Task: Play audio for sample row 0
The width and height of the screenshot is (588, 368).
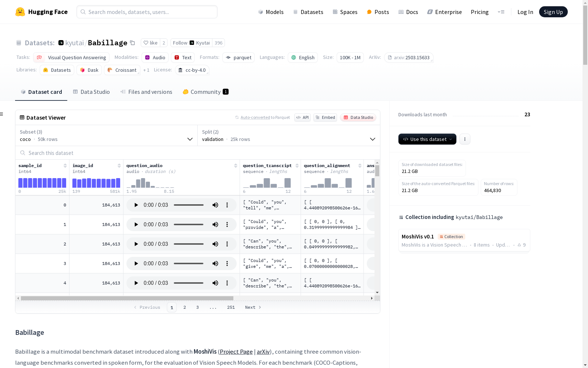Action: coord(136,205)
